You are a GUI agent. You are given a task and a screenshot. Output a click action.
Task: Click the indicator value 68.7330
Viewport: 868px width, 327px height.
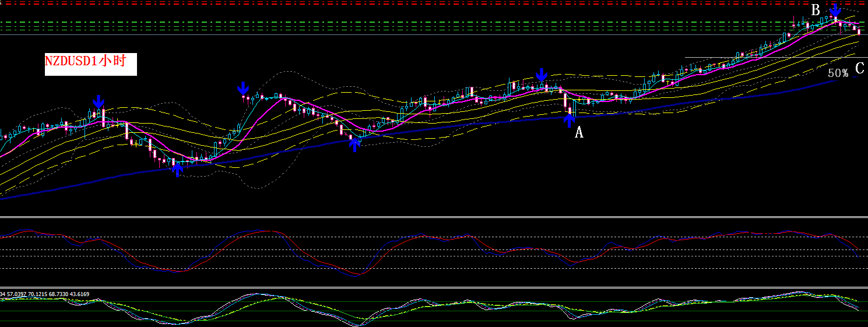(58, 294)
